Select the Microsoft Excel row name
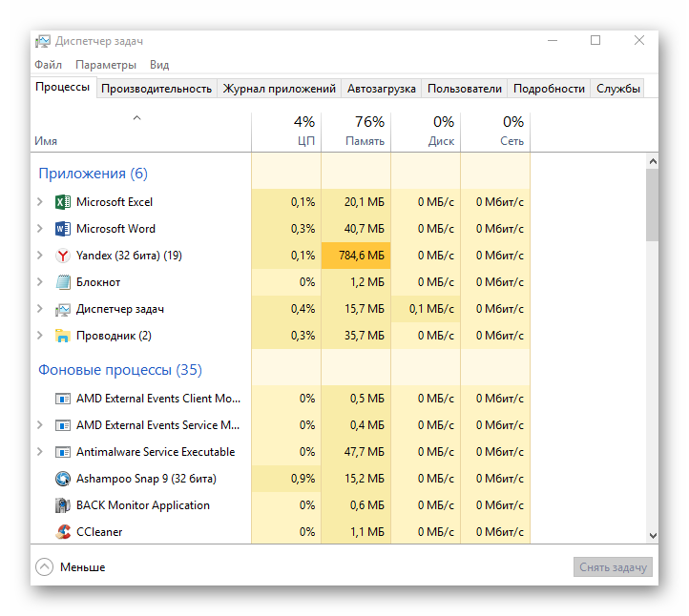Image resolution: width=689 pixels, height=616 pixels. [x=115, y=202]
